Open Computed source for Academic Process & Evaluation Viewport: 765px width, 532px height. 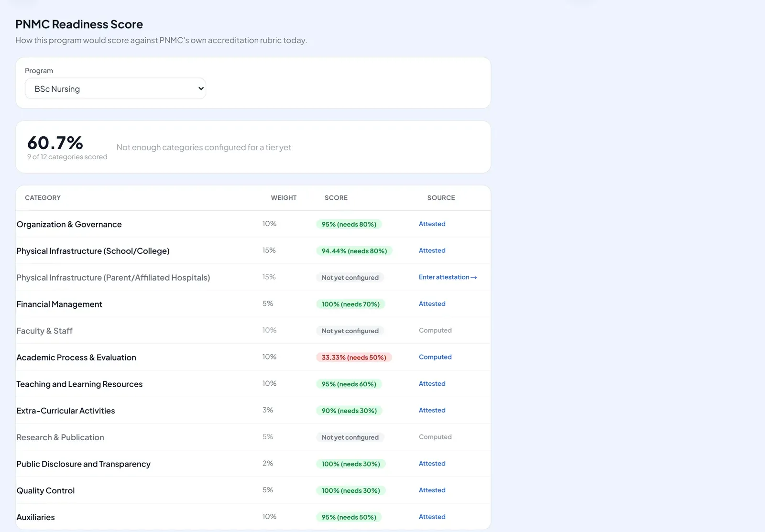(435, 357)
